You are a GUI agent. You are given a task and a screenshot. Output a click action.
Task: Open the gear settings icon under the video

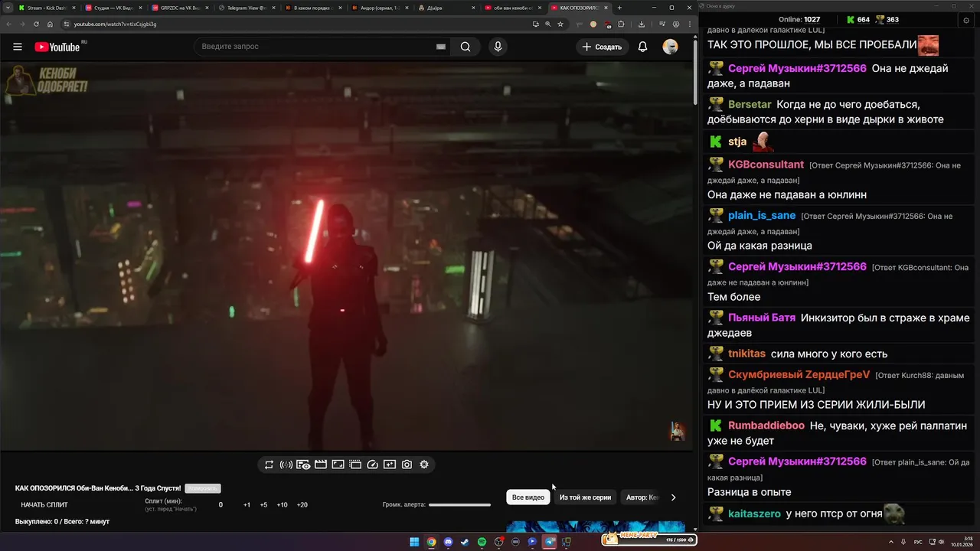coord(424,465)
